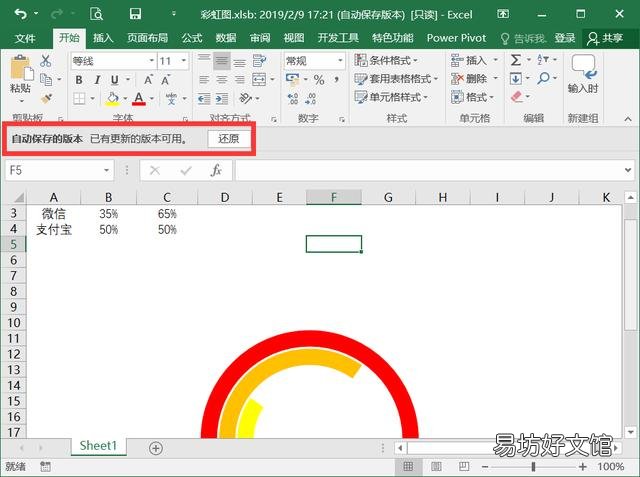The image size is (640, 477).
Task: Switch to the 公式 Formulas tab
Action: (192, 38)
